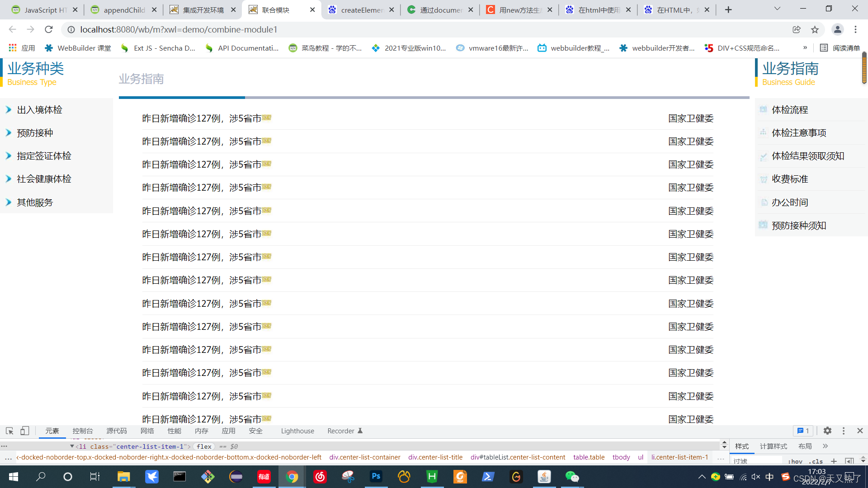Reload the localhost page
The width and height of the screenshot is (868, 488).
click(49, 30)
